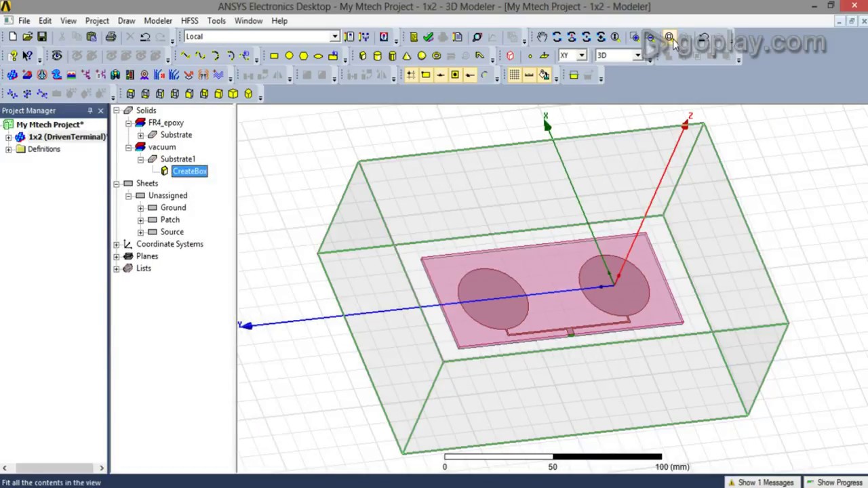Click the Undo arrow icon
Viewport: 868px width, 488px height.
coord(145,37)
